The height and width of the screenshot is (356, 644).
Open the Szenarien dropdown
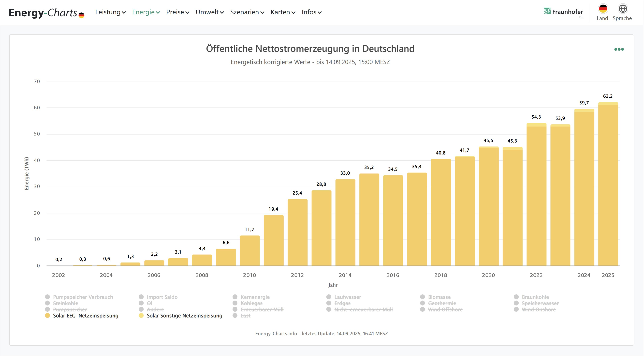[x=247, y=12]
